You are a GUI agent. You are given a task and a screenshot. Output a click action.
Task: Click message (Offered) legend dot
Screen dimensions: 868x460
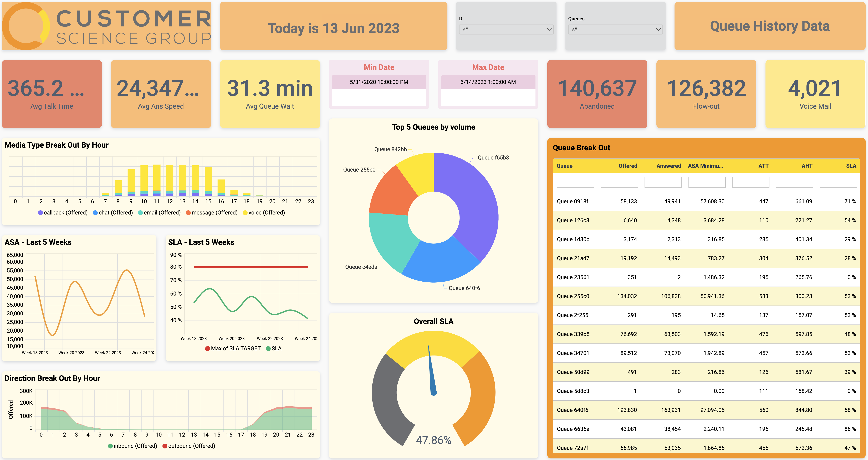tap(188, 213)
